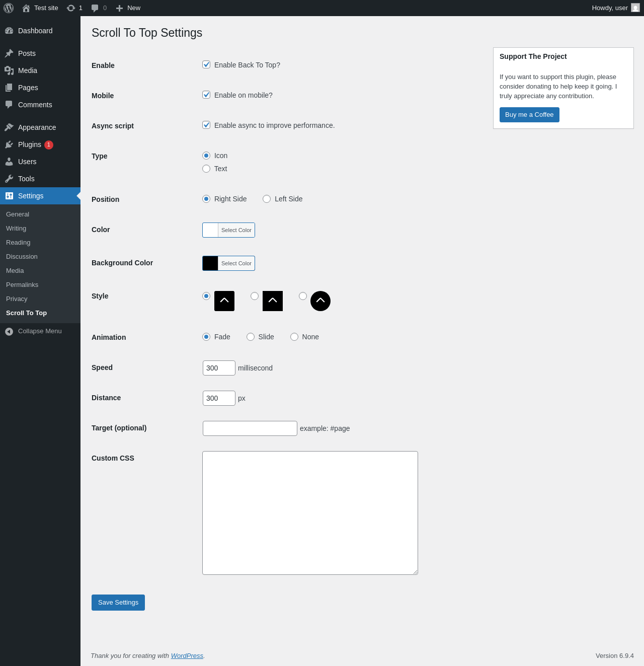Click the plus New icon
This screenshot has width=644, height=666.
click(x=119, y=8)
